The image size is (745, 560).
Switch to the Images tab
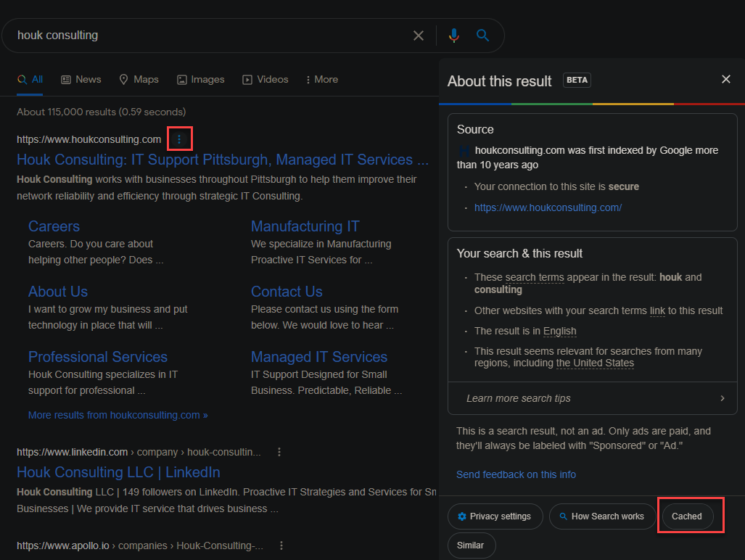click(x=200, y=79)
